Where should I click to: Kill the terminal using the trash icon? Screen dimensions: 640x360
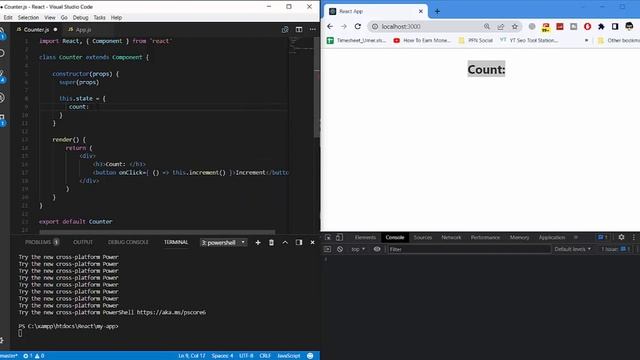coord(271,242)
